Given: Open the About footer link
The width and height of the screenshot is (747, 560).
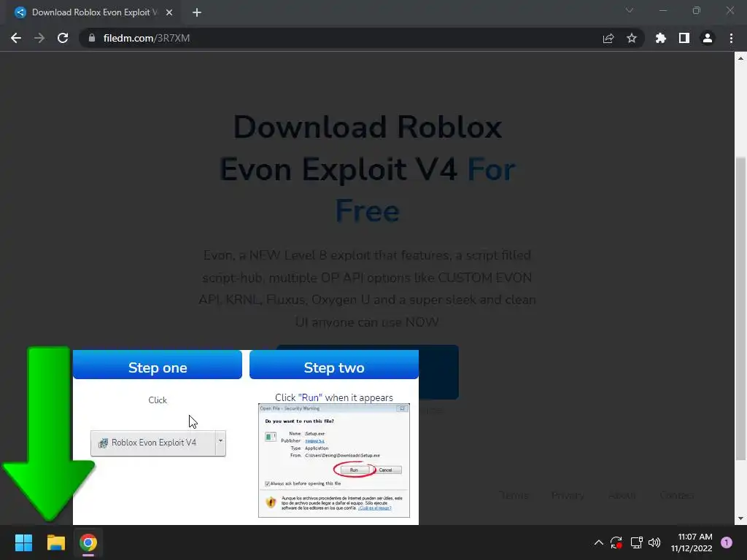Looking at the screenshot, I should tap(622, 496).
